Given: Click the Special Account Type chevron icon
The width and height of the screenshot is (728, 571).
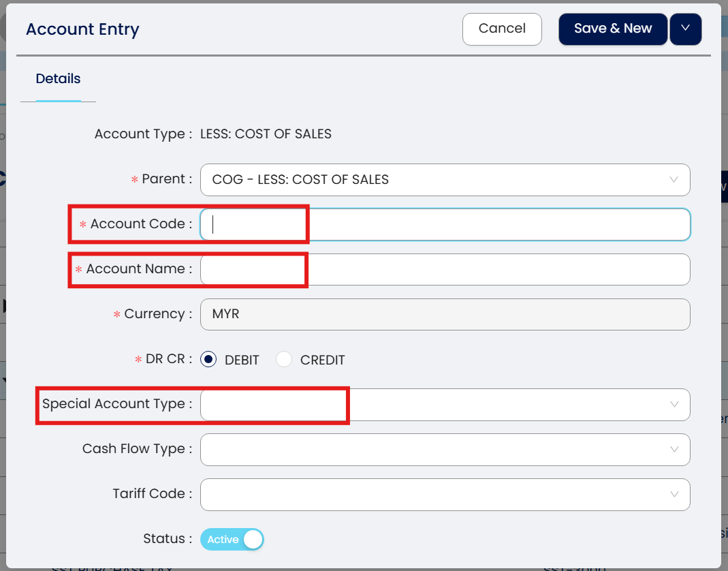Looking at the screenshot, I should 674,405.
